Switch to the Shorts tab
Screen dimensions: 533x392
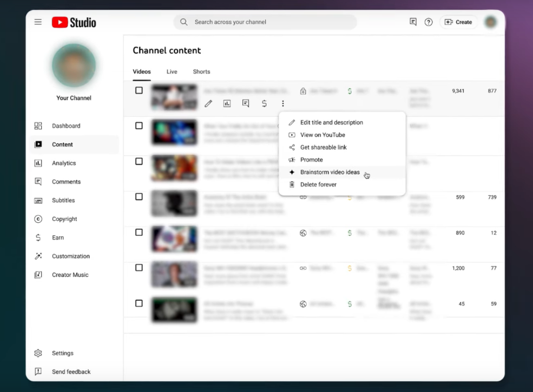(x=201, y=72)
